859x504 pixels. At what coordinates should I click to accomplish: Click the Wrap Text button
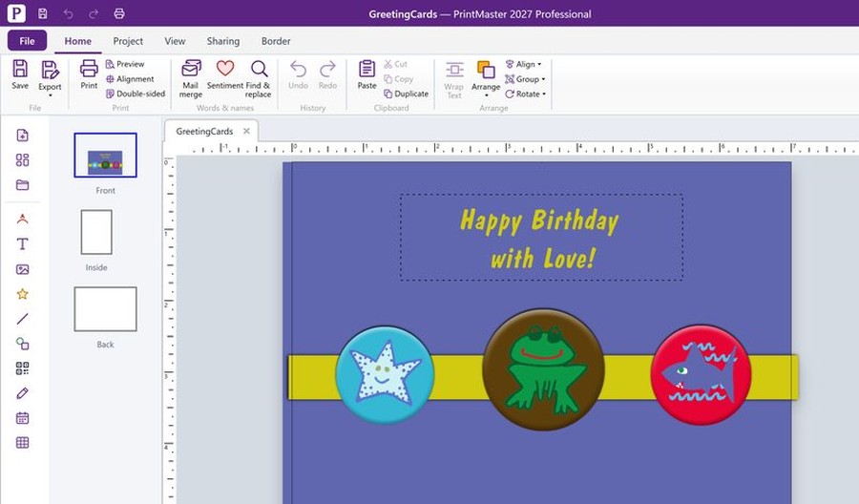coord(454,79)
